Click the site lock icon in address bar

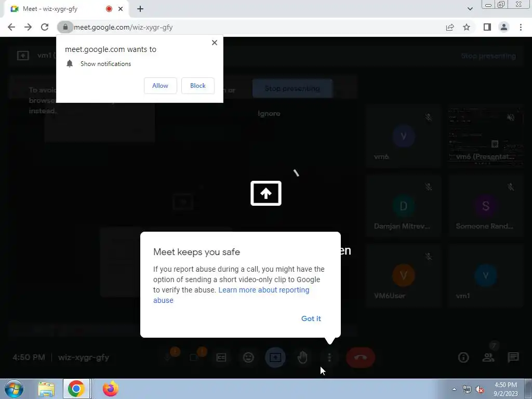(x=65, y=27)
